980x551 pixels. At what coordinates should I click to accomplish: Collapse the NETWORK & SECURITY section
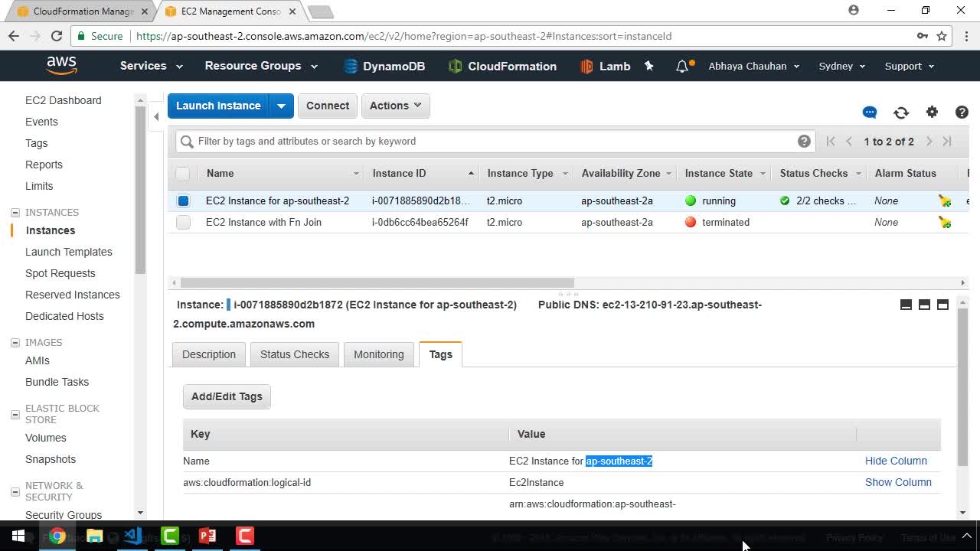pyautogui.click(x=15, y=491)
